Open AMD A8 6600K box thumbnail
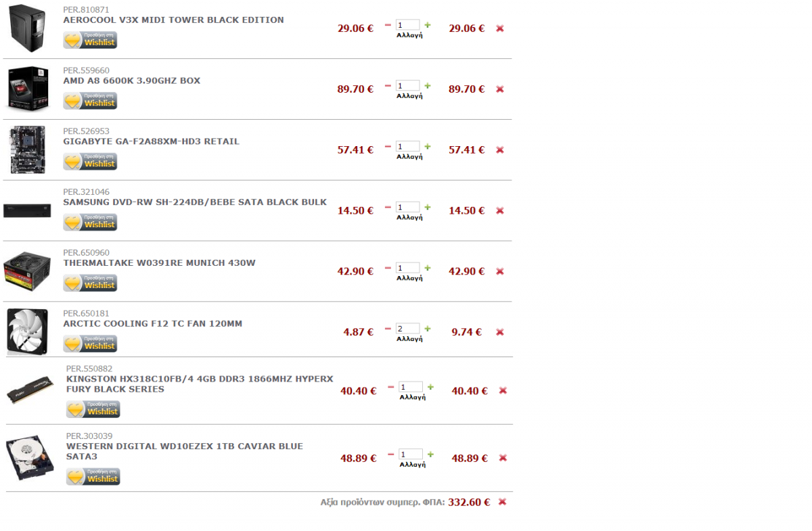Screen dimensions: 812x531 (x=28, y=89)
